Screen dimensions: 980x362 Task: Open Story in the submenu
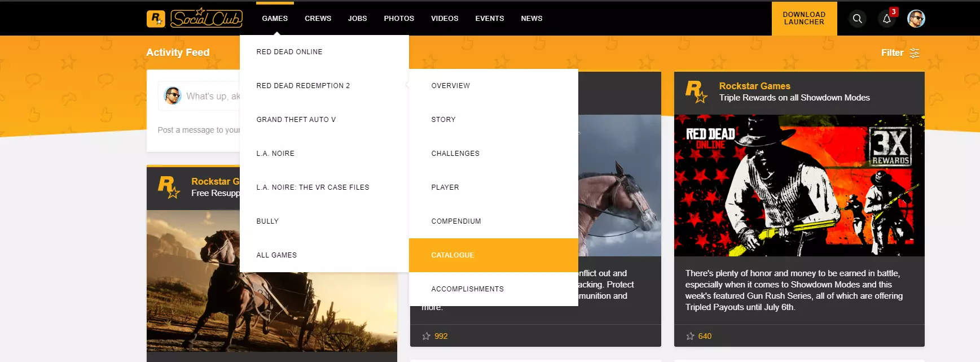click(494, 120)
